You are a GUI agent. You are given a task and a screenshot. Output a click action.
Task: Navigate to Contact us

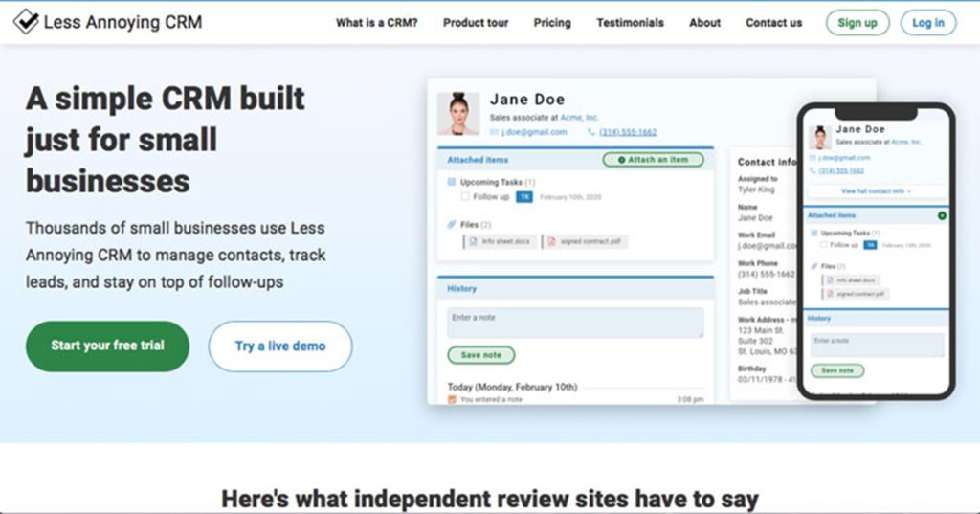click(x=773, y=23)
